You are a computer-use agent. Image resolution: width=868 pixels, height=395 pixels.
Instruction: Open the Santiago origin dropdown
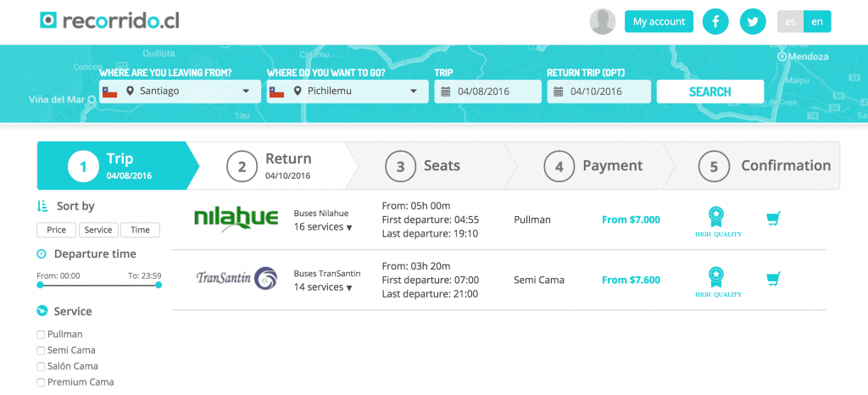point(180,92)
